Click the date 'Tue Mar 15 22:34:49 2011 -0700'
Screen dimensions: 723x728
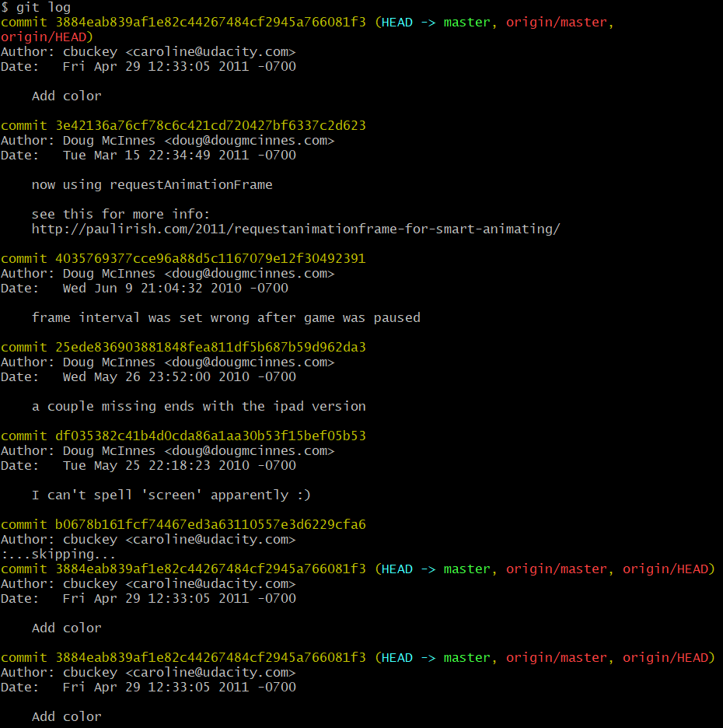click(179, 155)
